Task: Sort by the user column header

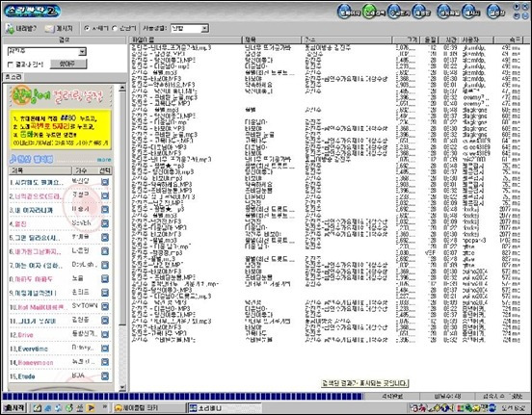Action: (x=478, y=40)
